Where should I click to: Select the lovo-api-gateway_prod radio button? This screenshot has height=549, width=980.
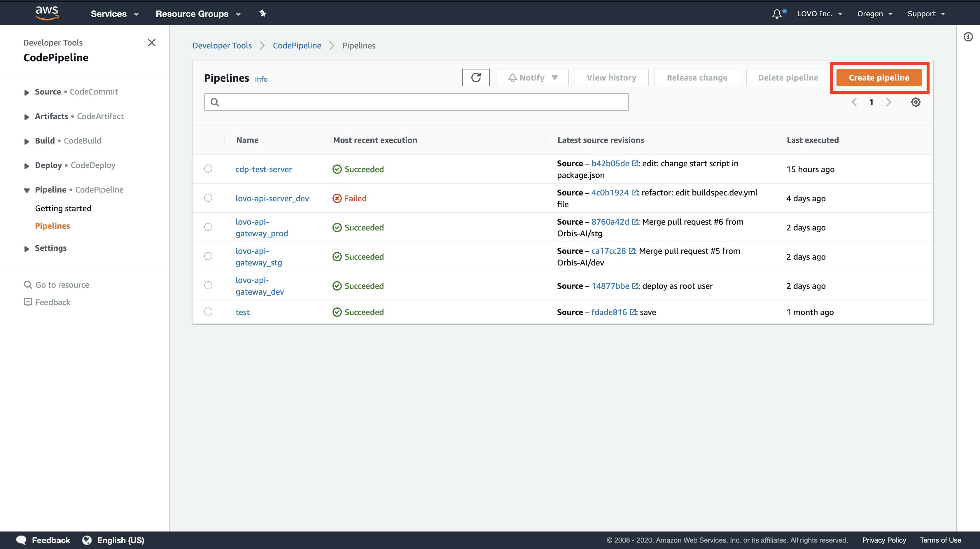(x=208, y=227)
